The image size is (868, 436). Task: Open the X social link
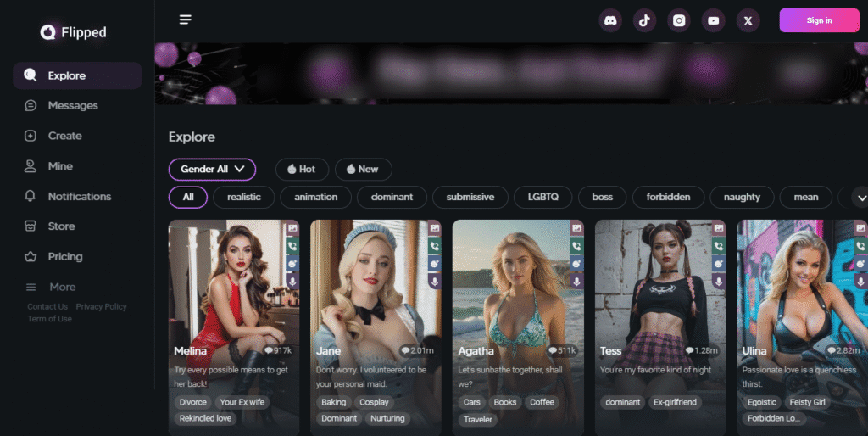[748, 20]
